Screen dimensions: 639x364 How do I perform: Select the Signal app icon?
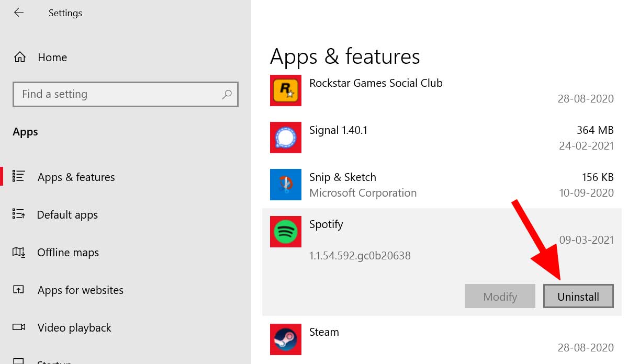[x=286, y=138]
